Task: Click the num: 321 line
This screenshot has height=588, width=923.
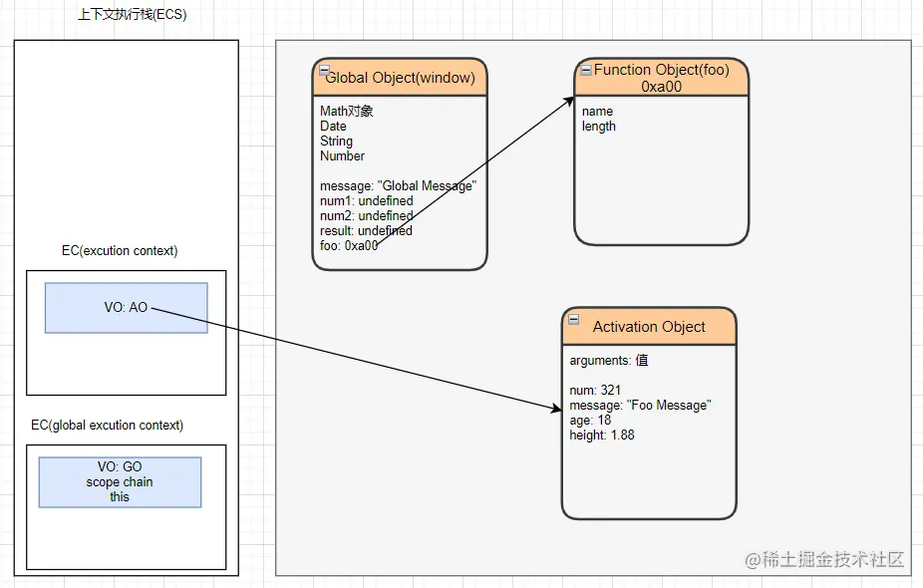Action: (595, 391)
